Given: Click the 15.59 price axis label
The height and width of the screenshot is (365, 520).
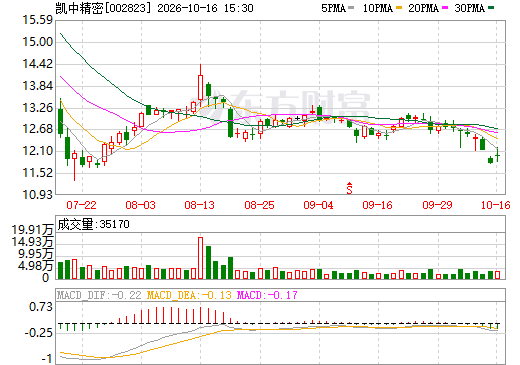Looking at the screenshot, I should [38, 20].
